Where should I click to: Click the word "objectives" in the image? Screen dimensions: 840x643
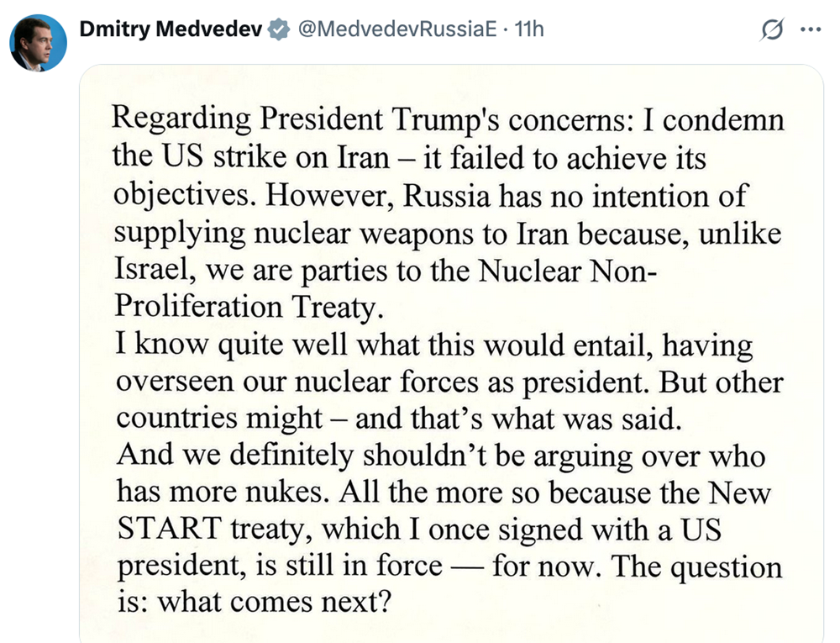point(181,195)
